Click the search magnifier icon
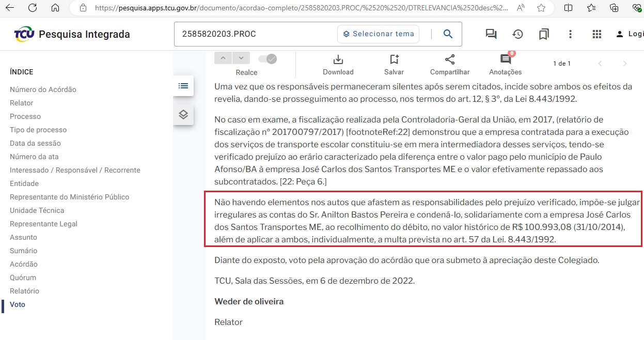 448,34
